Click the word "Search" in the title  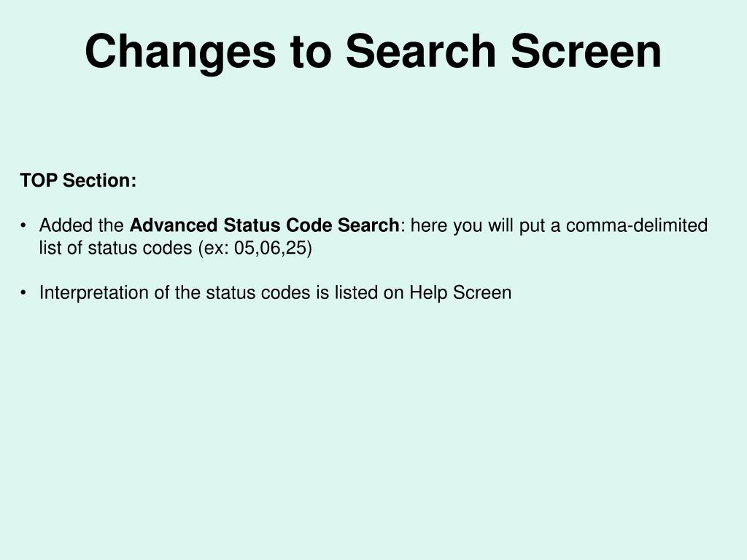click(421, 52)
